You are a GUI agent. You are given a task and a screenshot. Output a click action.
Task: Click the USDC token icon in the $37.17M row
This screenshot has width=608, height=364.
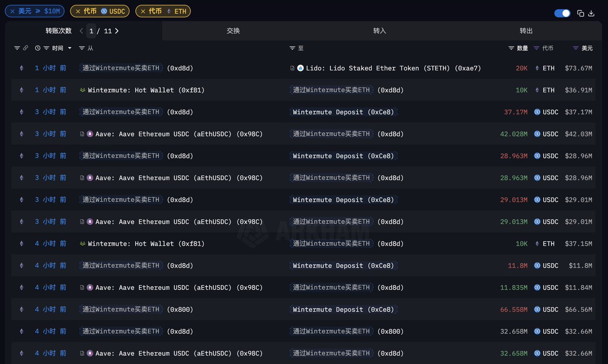click(x=537, y=112)
